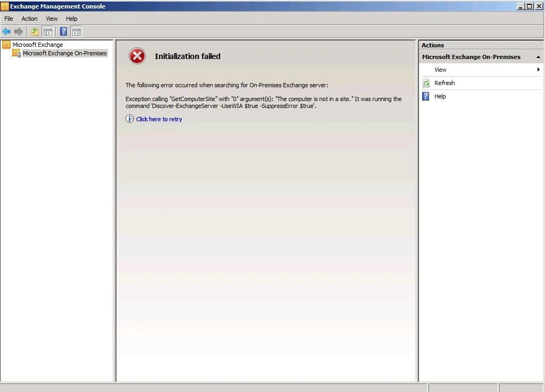Viewport: 545px width, 392px height.
Task: Click the Microsoft Exchange On-Premises node icon
Action: point(16,53)
